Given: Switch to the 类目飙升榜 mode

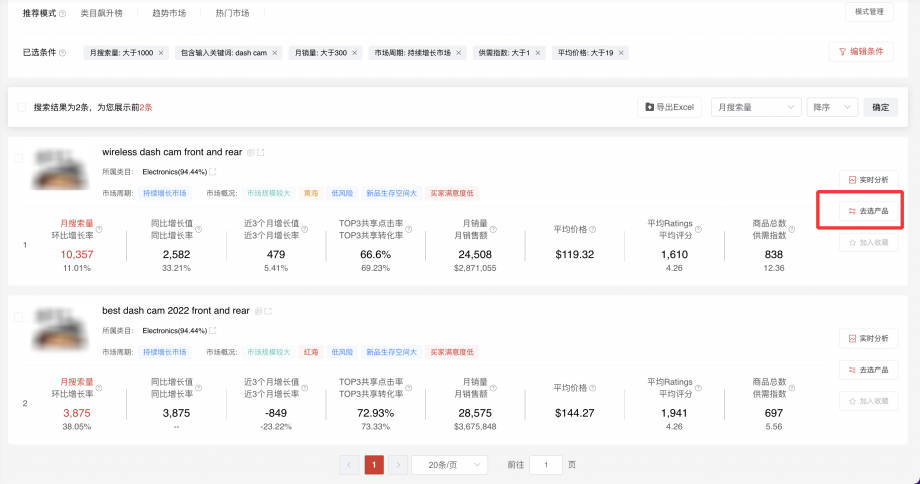Looking at the screenshot, I should (102, 13).
